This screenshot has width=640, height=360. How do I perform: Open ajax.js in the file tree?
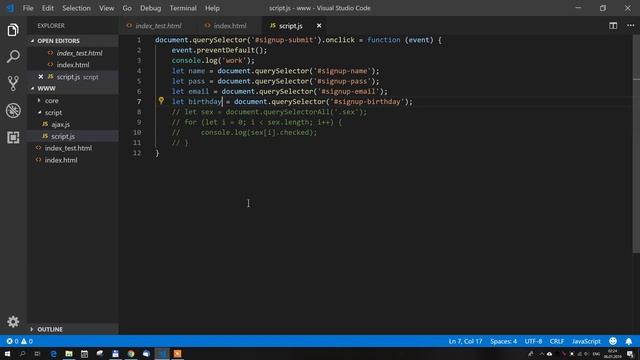click(x=60, y=124)
